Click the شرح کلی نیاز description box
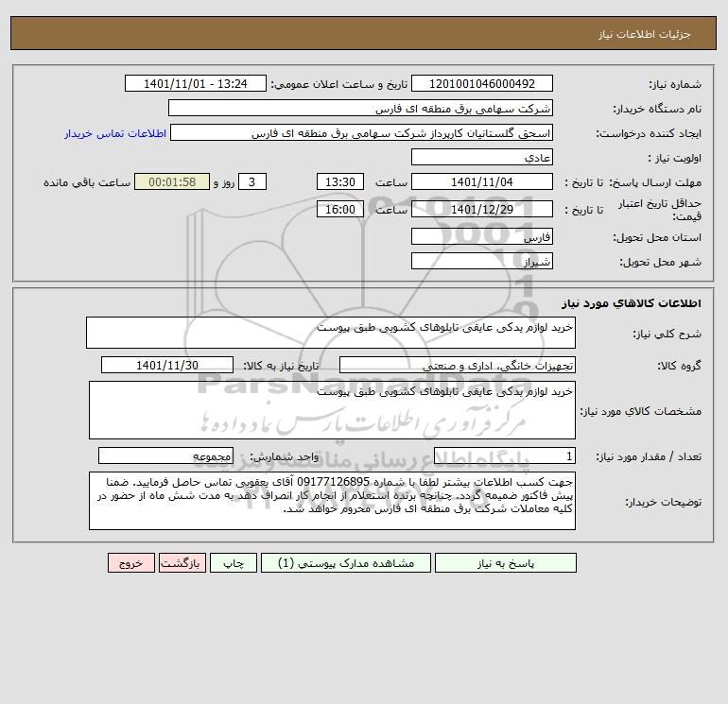Viewport: 728px width, 704px height. point(331,333)
